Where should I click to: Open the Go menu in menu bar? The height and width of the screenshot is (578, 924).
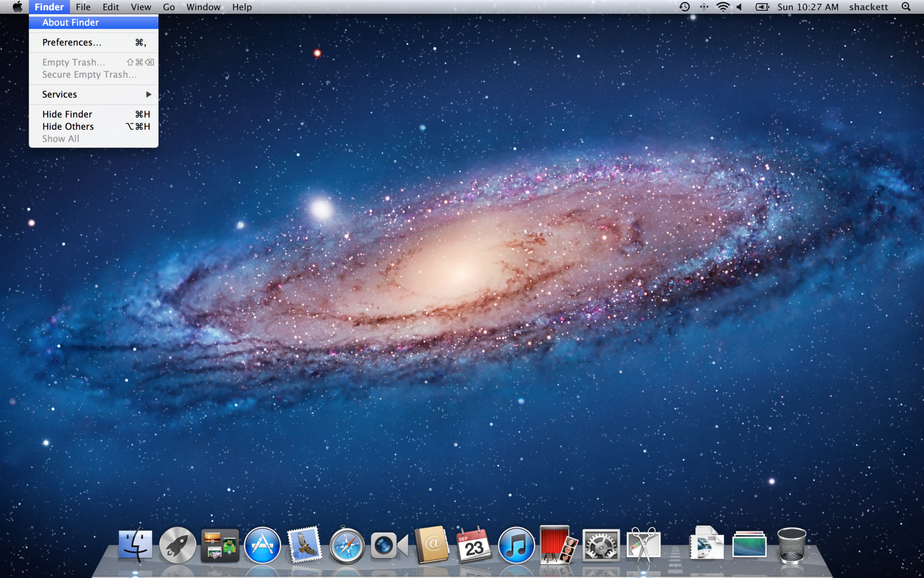coord(169,7)
